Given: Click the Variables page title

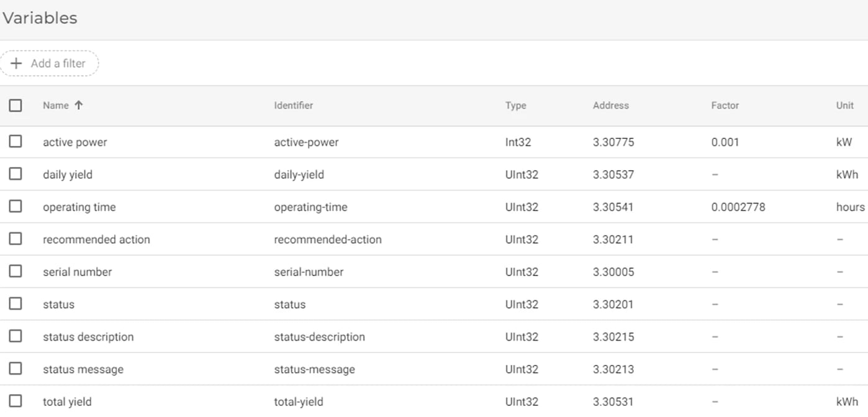Looking at the screenshot, I should pos(40,17).
